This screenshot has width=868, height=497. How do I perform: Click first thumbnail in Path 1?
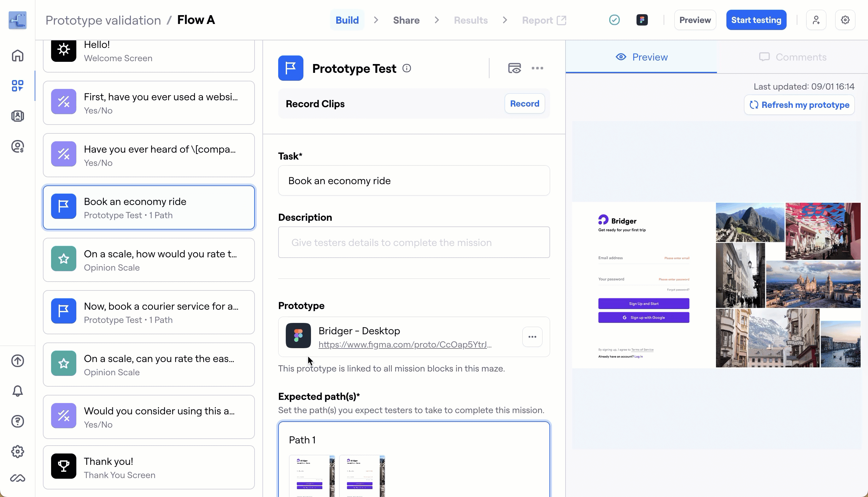coord(312,476)
